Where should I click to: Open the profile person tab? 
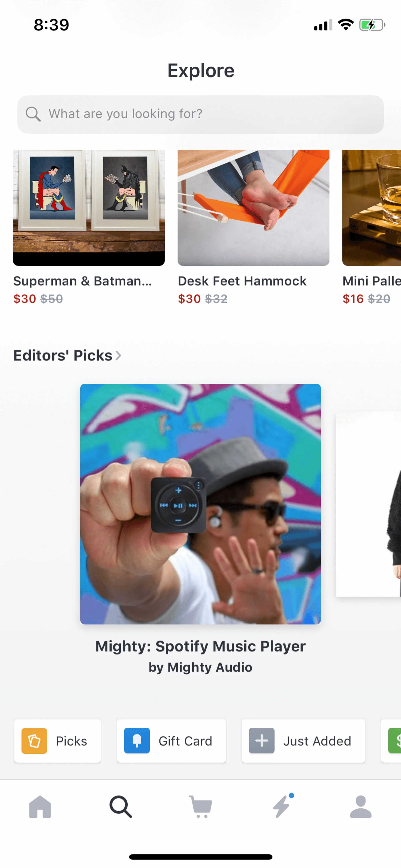[360, 807]
